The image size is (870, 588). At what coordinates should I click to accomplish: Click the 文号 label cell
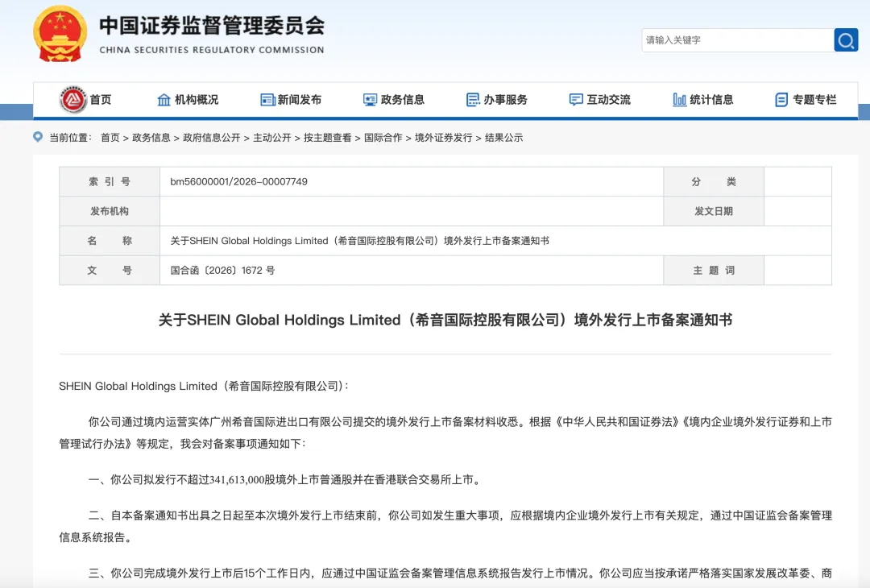click(x=110, y=270)
